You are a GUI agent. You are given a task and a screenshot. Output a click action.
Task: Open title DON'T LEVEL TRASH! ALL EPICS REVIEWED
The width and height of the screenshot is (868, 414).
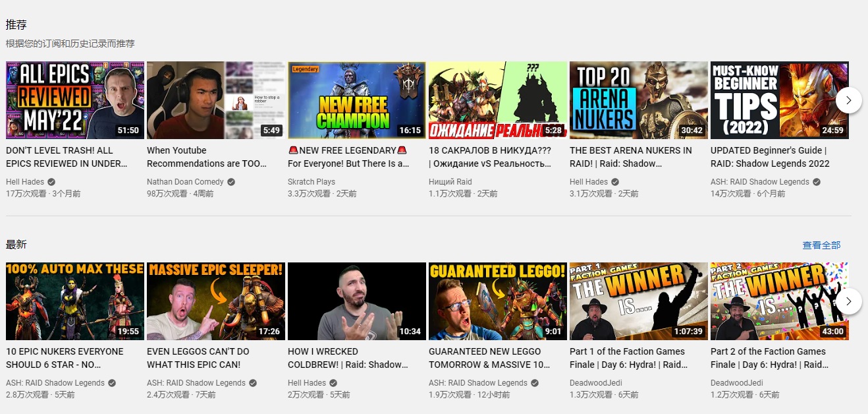pos(67,157)
